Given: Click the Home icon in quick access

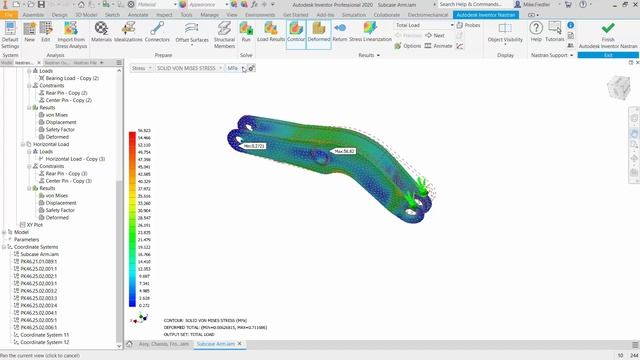Looking at the screenshot, I should pos(81,4).
